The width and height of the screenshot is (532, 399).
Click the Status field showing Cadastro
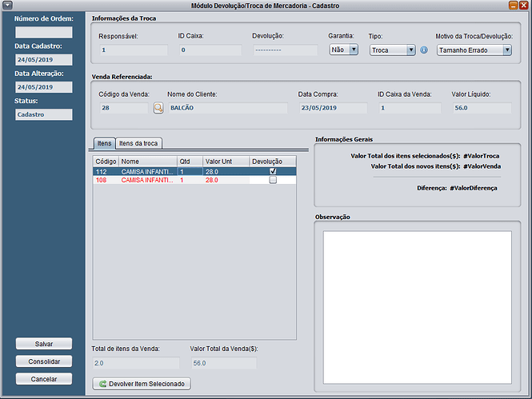(x=44, y=114)
